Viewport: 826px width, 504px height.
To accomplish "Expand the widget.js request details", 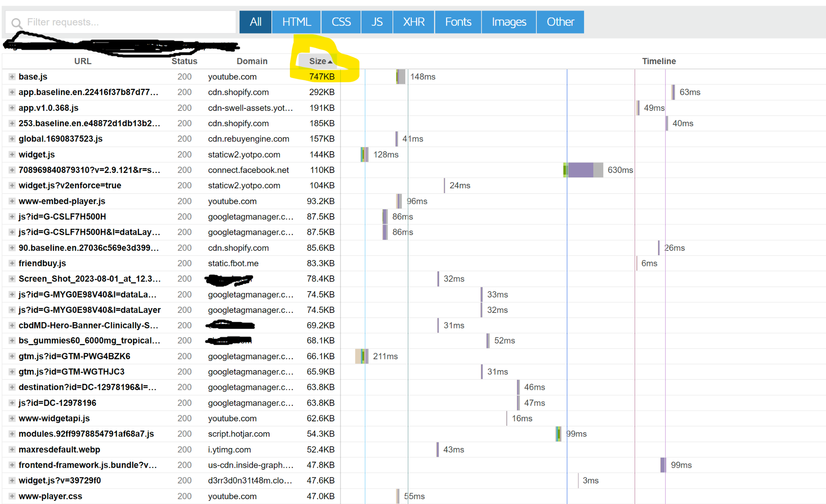I will [x=12, y=154].
